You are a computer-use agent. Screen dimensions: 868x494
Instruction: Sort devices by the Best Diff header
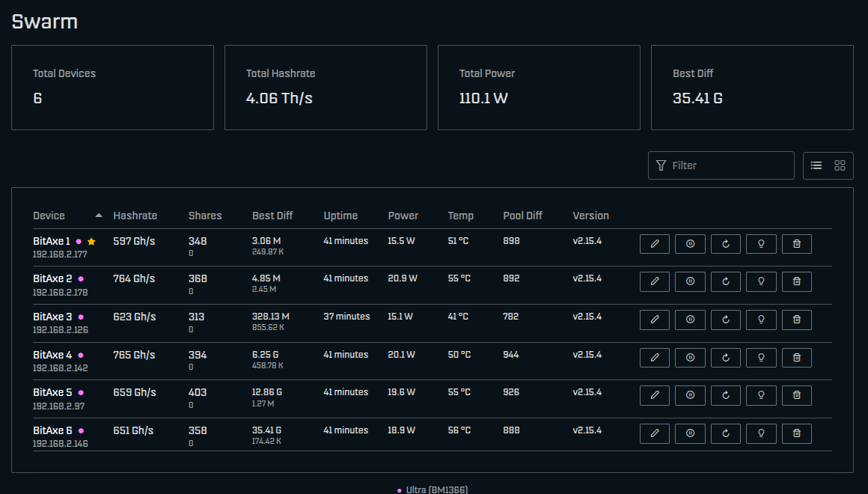272,216
